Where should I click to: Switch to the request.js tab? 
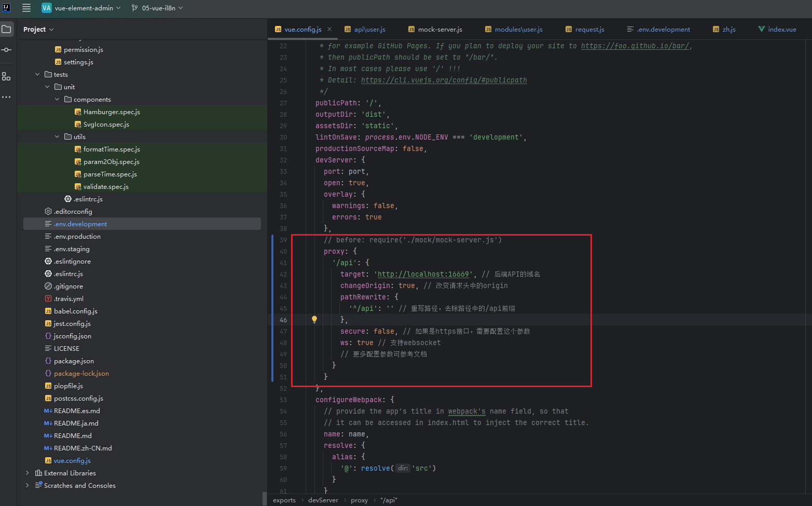click(x=589, y=29)
